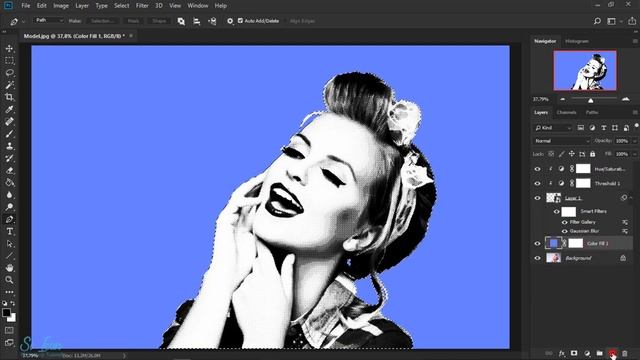Select the Healing Brush tool
Screen dimensions: 640x360
(9, 122)
